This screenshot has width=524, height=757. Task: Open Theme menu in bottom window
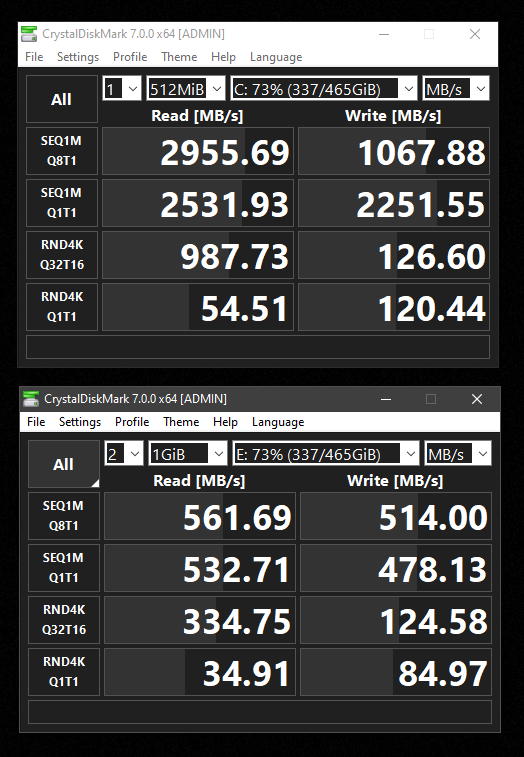(181, 422)
